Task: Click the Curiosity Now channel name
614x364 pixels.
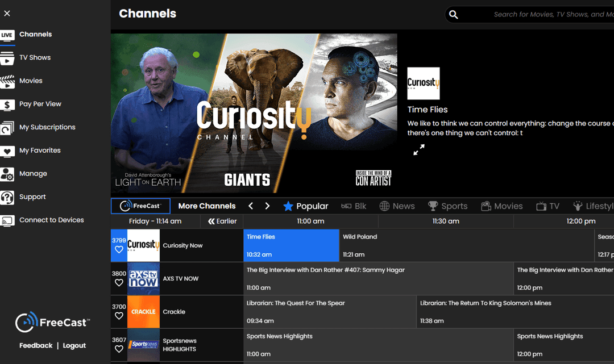Action: coord(183,245)
